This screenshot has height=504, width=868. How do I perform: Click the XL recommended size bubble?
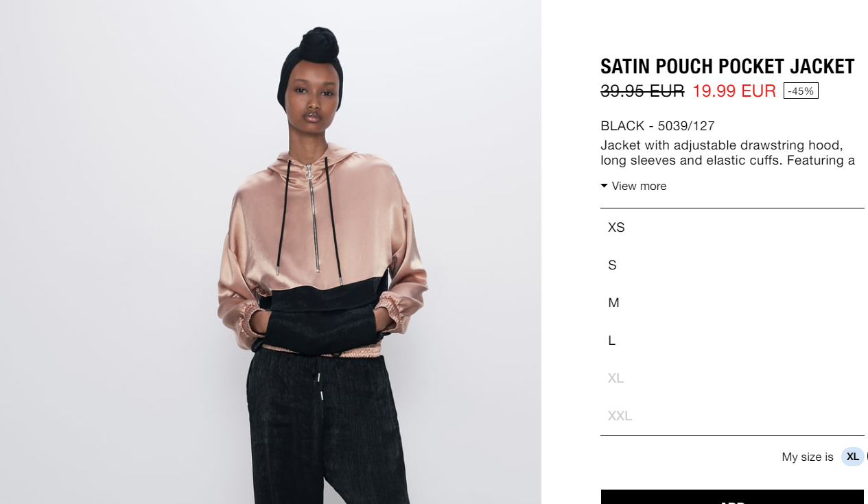click(x=853, y=457)
